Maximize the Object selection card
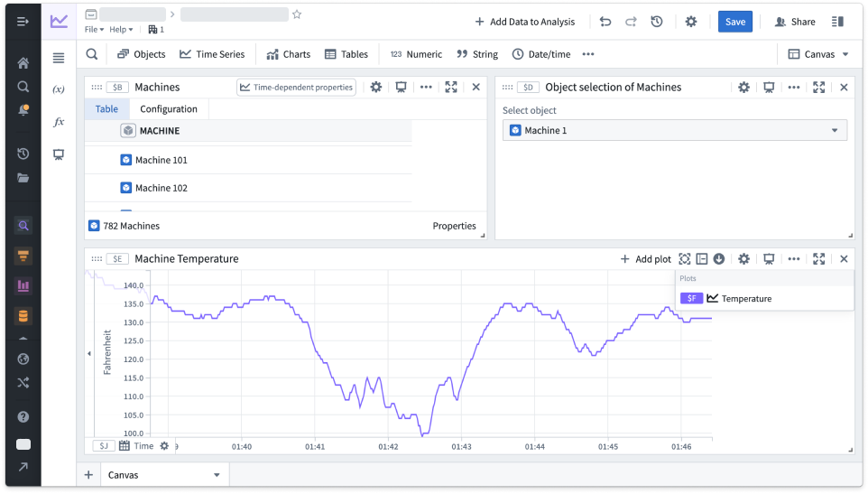 pyautogui.click(x=818, y=87)
